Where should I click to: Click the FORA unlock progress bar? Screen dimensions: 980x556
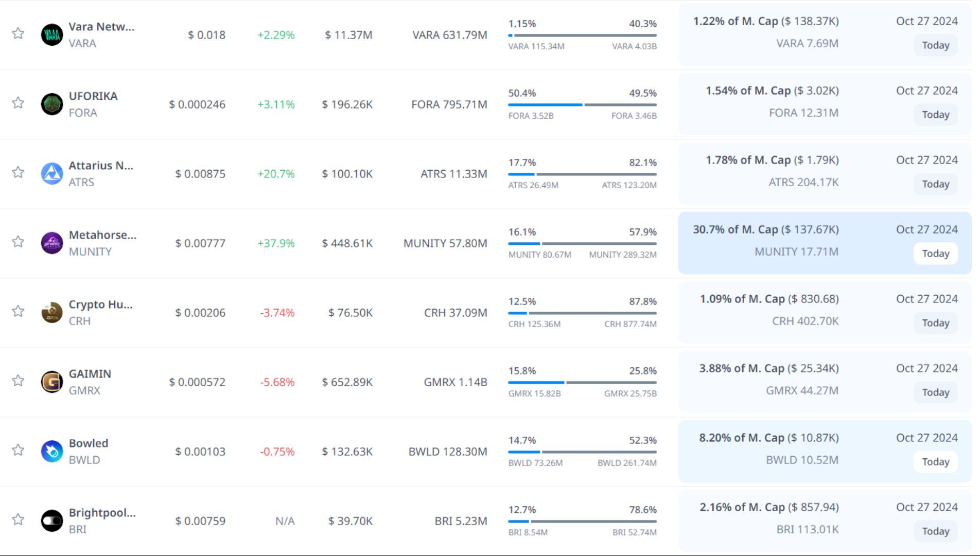click(582, 105)
